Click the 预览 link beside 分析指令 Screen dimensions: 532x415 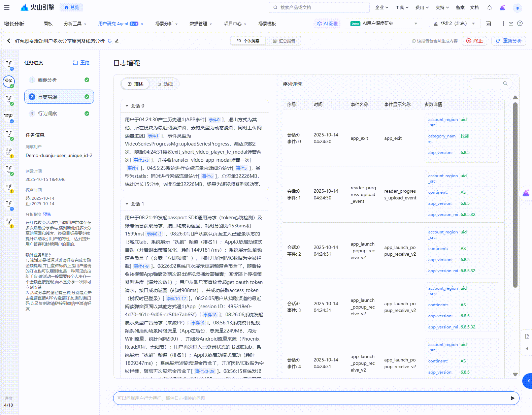(x=47, y=215)
